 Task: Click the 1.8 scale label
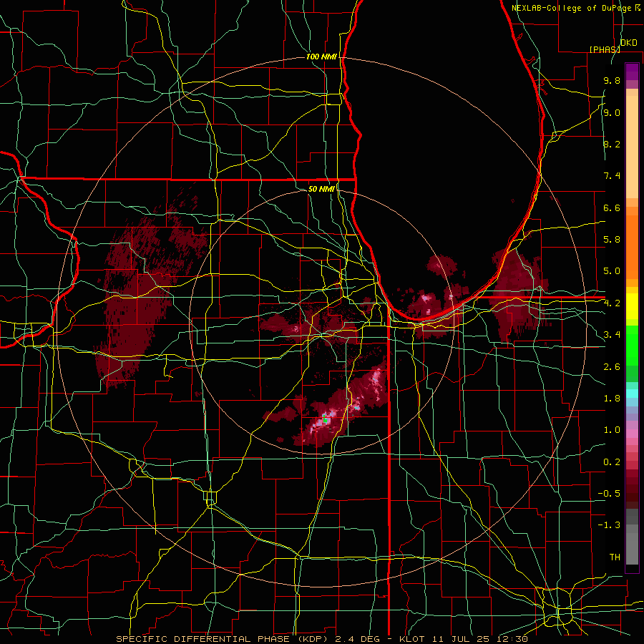tap(612, 399)
